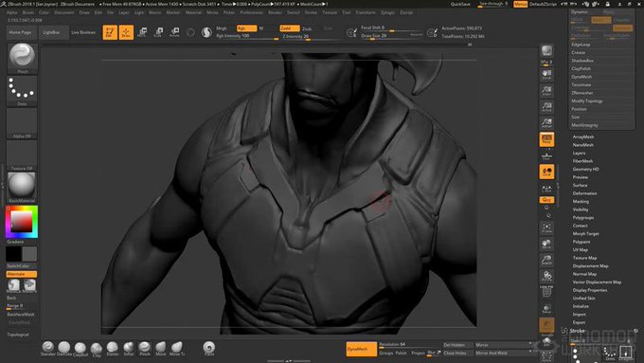The image size is (644, 363).
Task: Select the Move transform icon in top shelf
Action: click(142, 32)
